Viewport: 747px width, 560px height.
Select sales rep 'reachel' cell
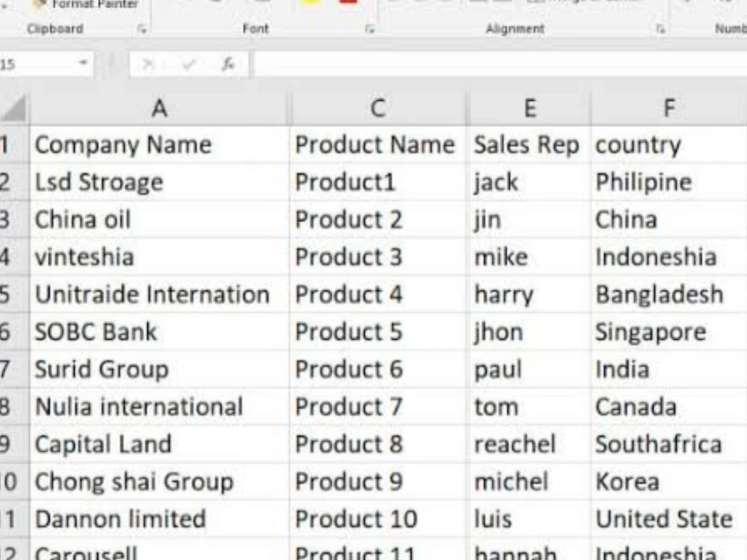[x=530, y=444]
